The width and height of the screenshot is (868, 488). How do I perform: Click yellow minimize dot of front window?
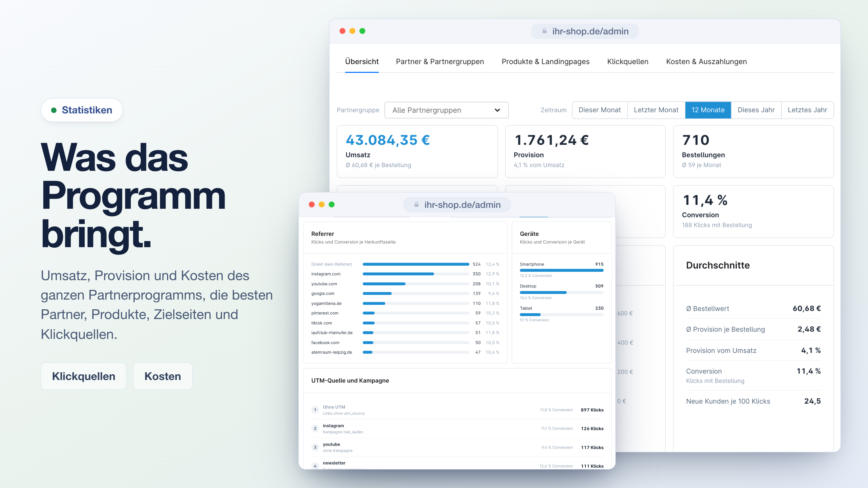click(321, 204)
